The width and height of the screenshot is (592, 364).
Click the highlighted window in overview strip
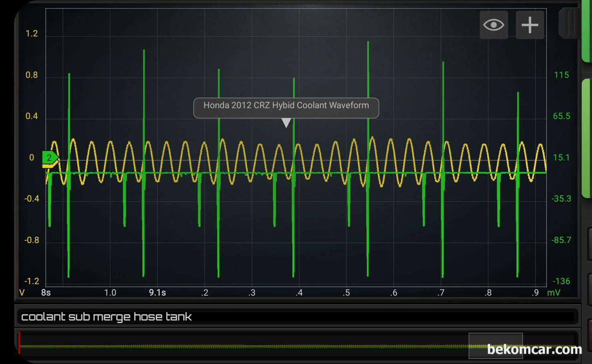[x=495, y=345]
